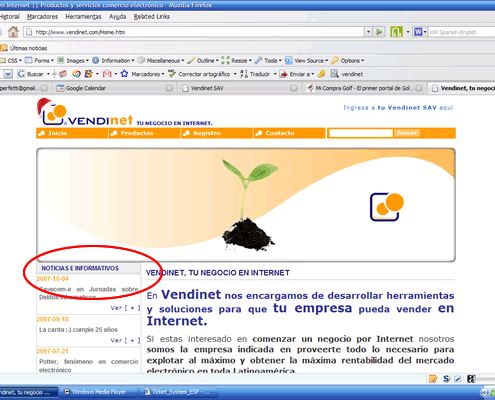Click the WordReference W search engine icon
The image size is (495, 400).
pyautogui.click(x=418, y=32)
